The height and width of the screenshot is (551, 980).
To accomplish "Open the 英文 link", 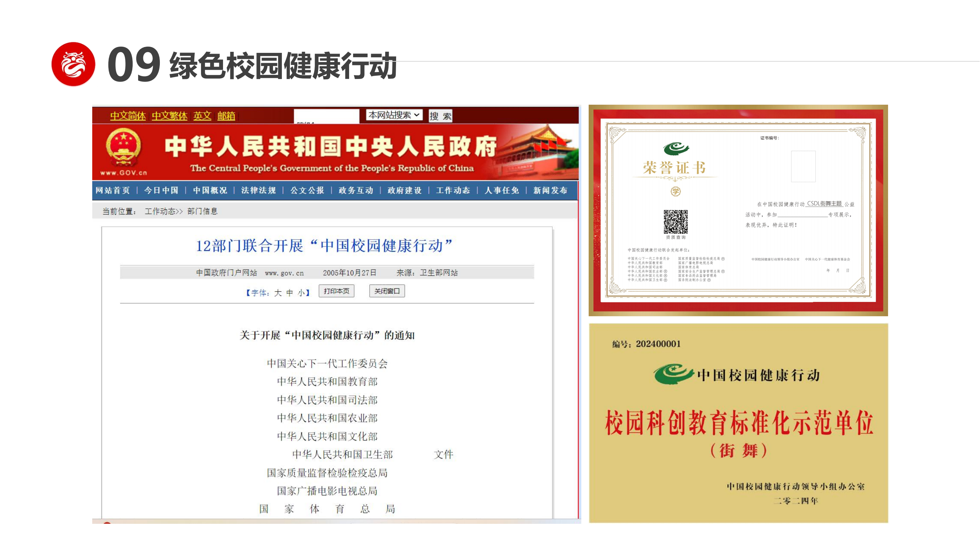I will (202, 116).
